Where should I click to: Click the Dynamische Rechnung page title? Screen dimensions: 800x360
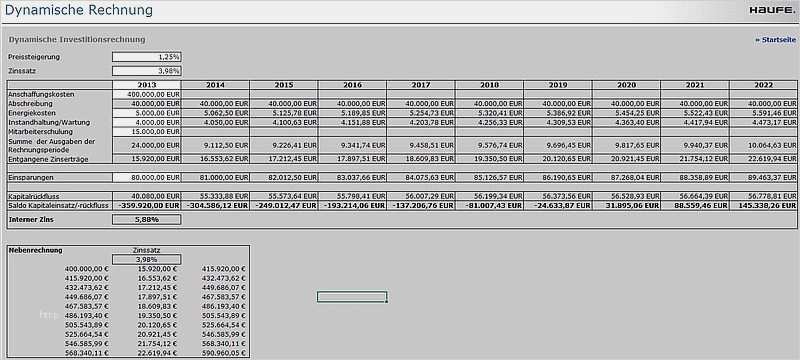[79, 10]
